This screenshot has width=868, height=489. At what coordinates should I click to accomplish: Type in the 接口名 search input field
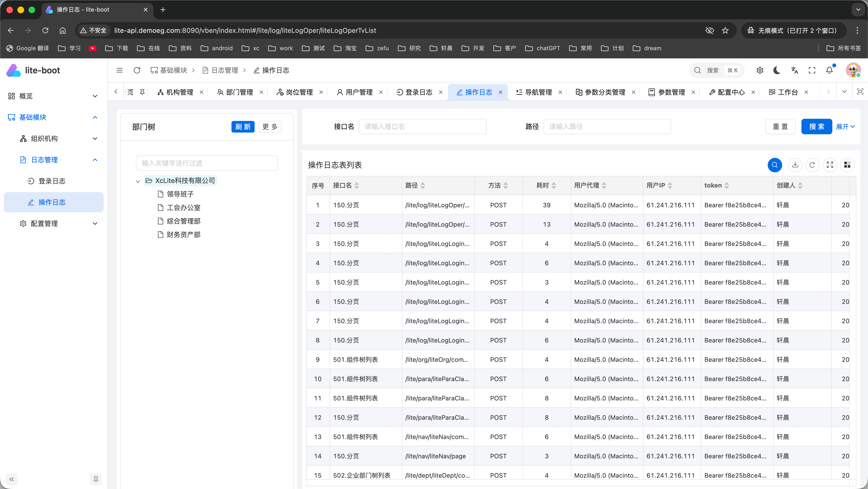[x=422, y=126]
